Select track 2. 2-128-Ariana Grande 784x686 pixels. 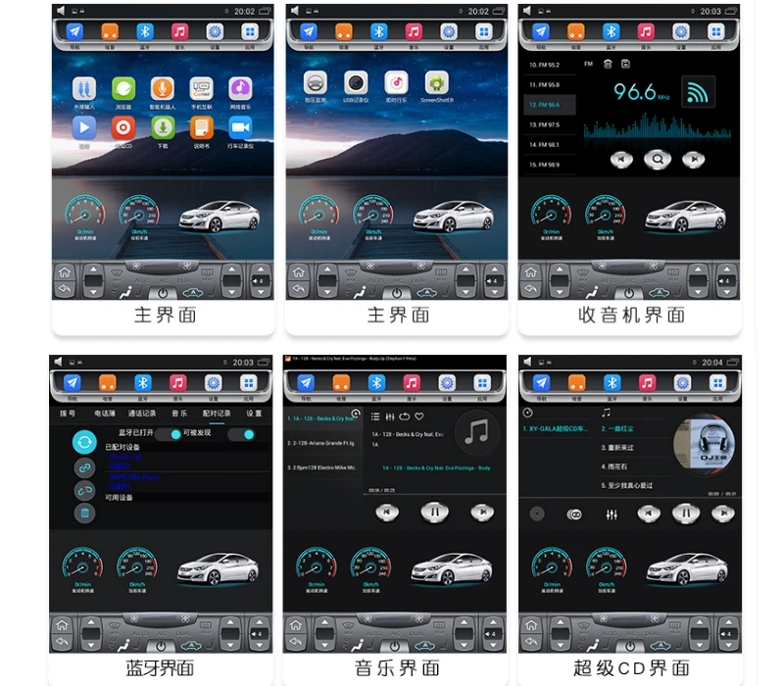click(x=322, y=443)
